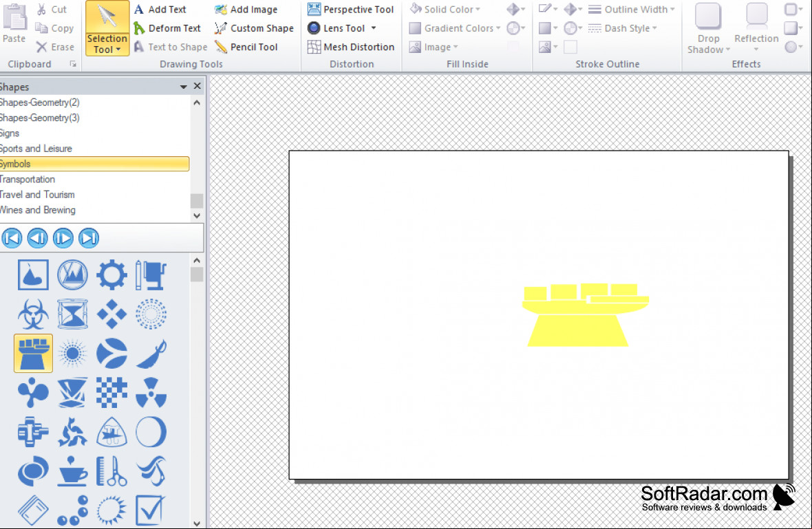Click scroll-up arrow of shapes gallery
Image resolution: width=812 pixels, height=529 pixels.
197,260
